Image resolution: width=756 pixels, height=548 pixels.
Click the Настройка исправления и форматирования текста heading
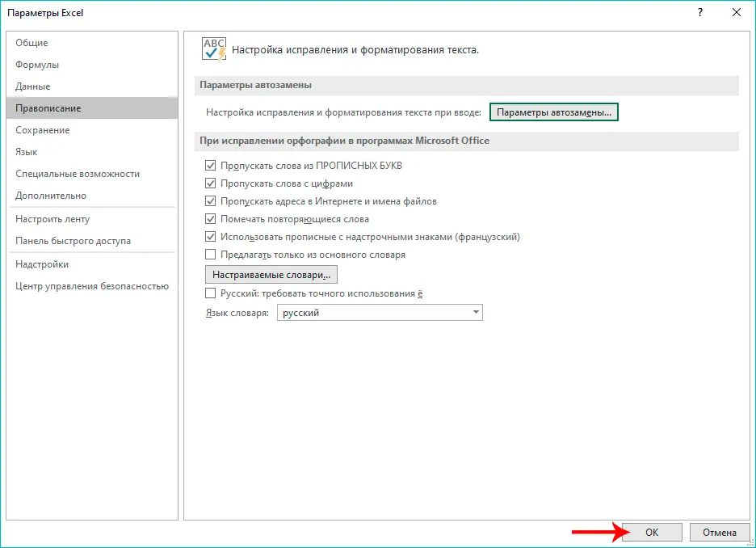[355, 49]
